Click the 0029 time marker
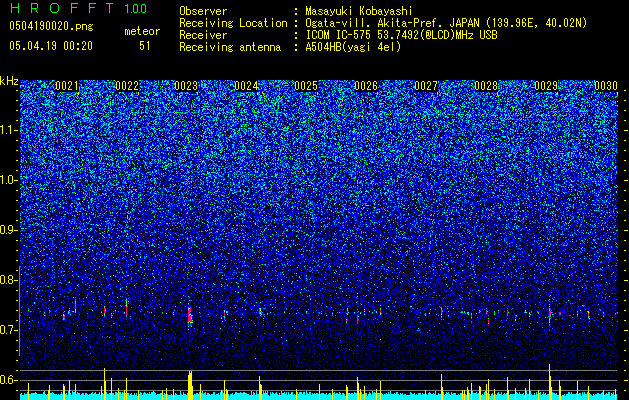 coord(546,86)
